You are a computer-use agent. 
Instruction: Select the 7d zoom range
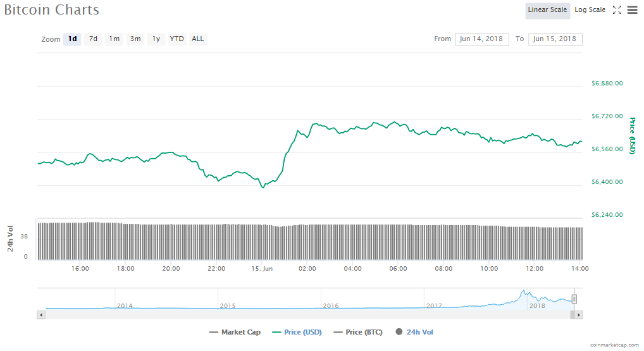93,39
